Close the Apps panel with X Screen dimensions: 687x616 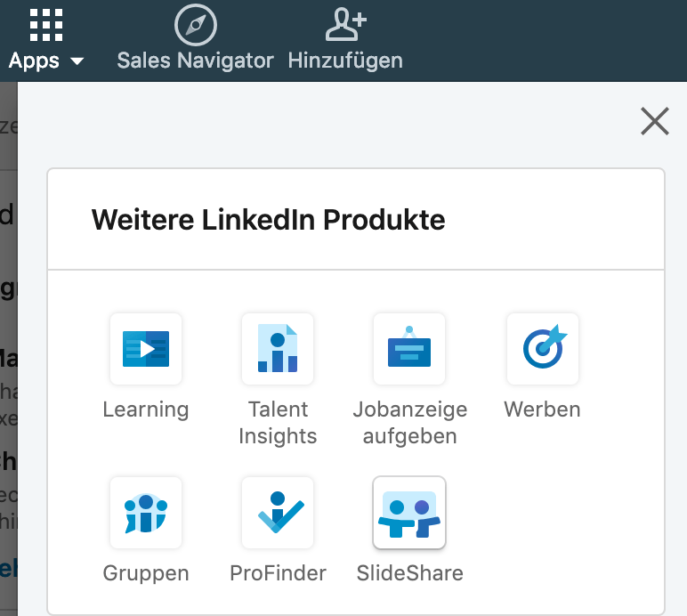tap(655, 121)
